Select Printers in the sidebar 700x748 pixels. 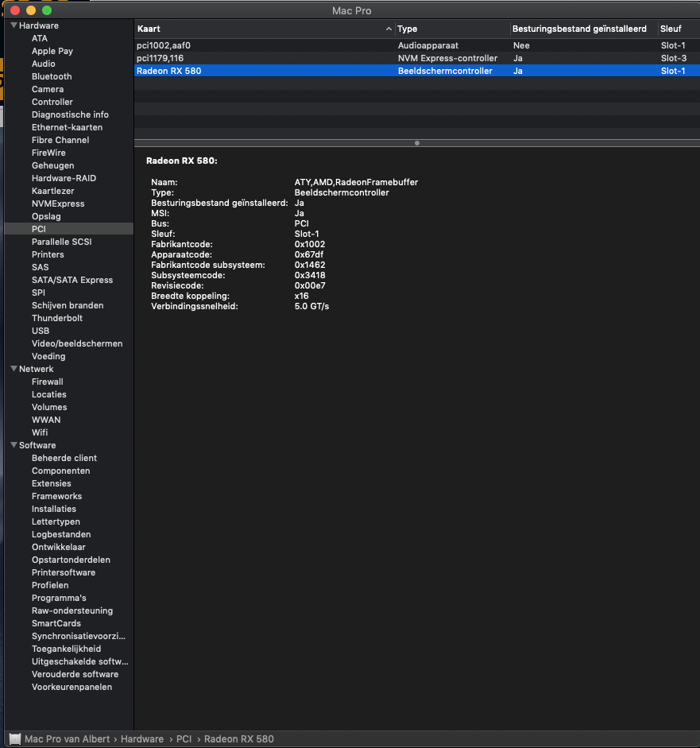tap(48, 254)
